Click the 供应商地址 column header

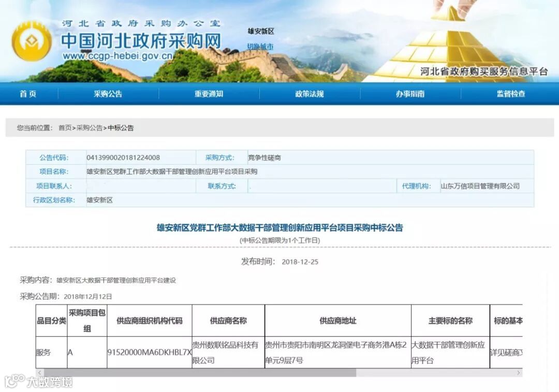click(338, 321)
